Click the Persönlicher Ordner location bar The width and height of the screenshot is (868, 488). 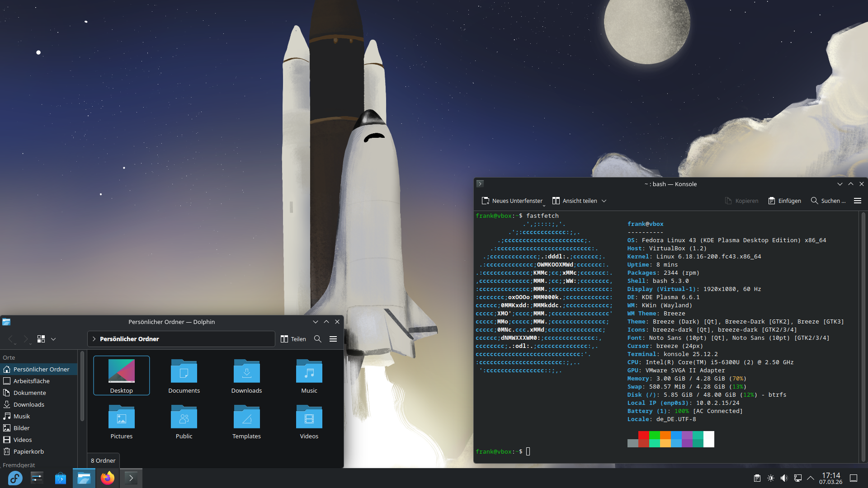tap(181, 339)
